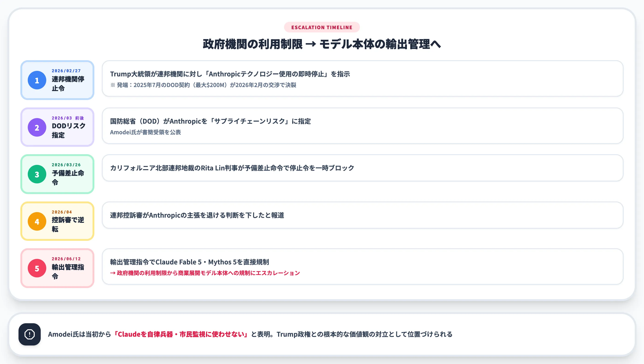
Task: Select the date 2026/03/26
Action: coord(66,165)
